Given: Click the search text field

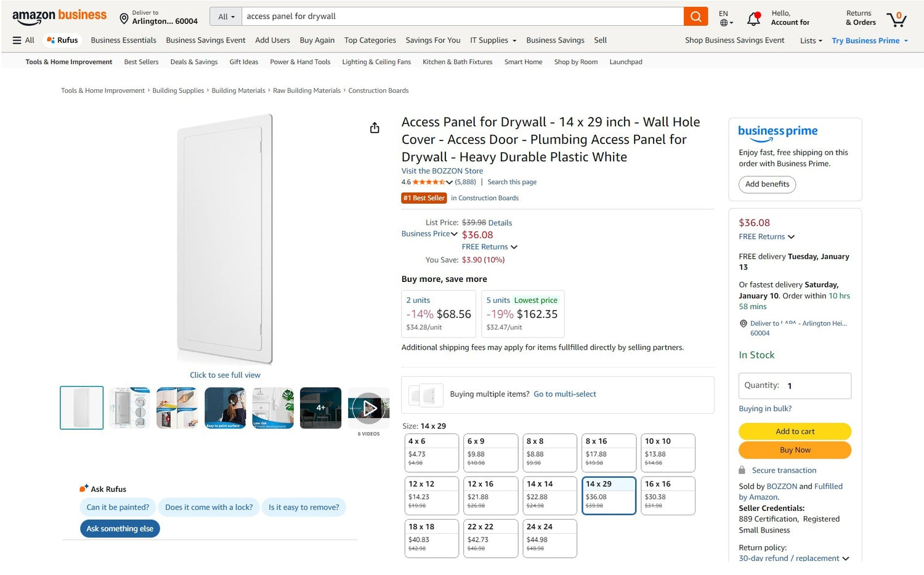Looking at the screenshot, I should [462, 17].
